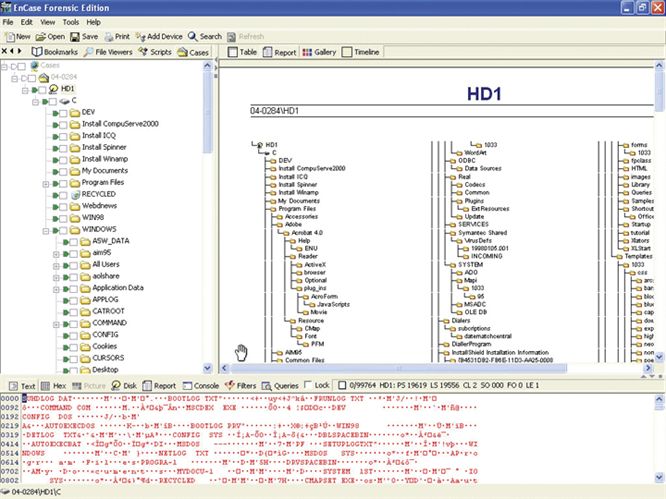666x499 pixels.
Task: Open the File menu
Action: tap(8, 22)
